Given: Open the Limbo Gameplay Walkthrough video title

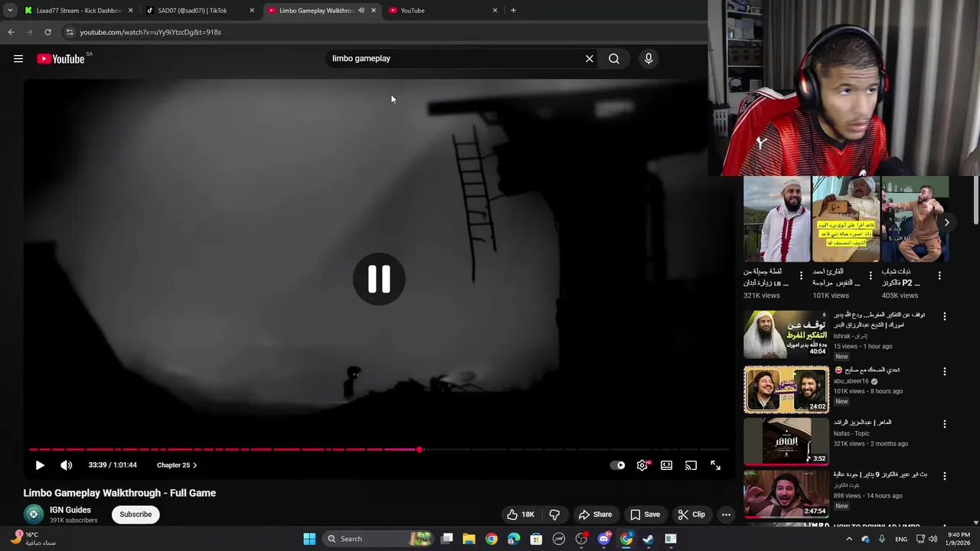Looking at the screenshot, I should tap(119, 493).
